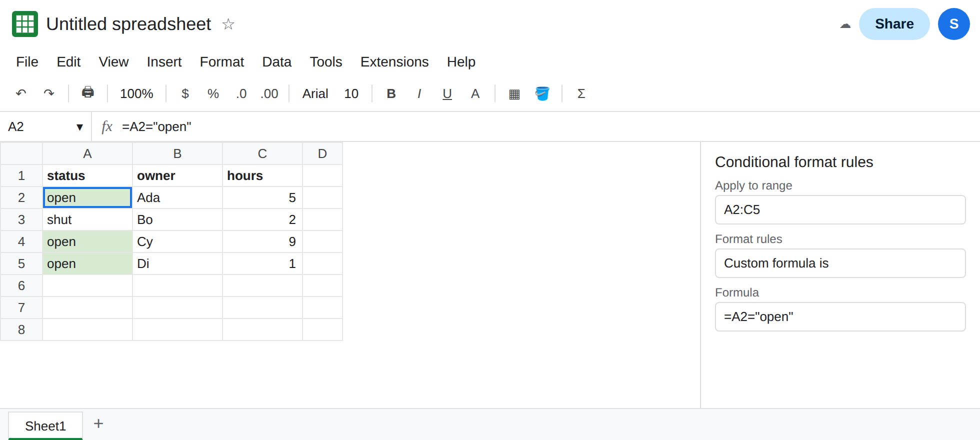Viewport: 980px width, 440px height.
Task: Select column A header
Action: click(87, 153)
